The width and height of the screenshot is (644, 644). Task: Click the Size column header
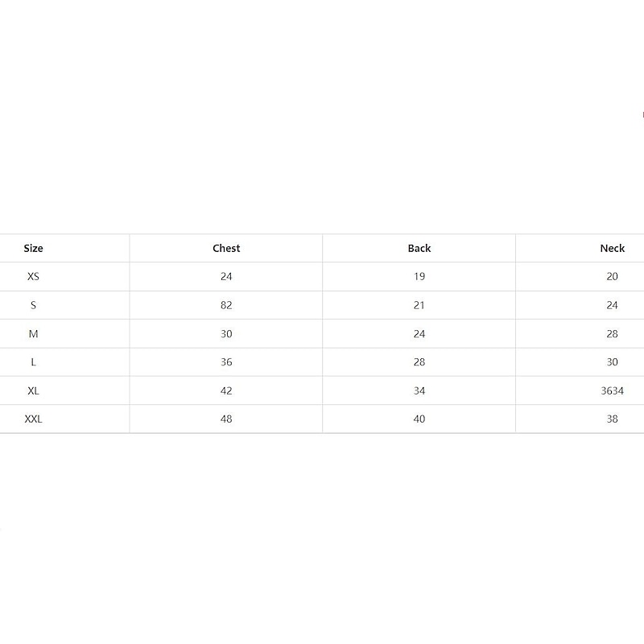33,248
